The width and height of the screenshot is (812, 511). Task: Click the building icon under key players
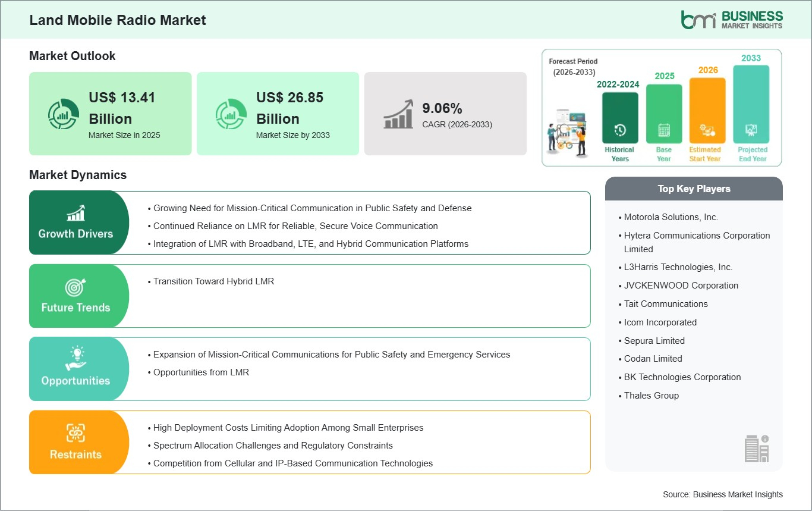pos(757,448)
